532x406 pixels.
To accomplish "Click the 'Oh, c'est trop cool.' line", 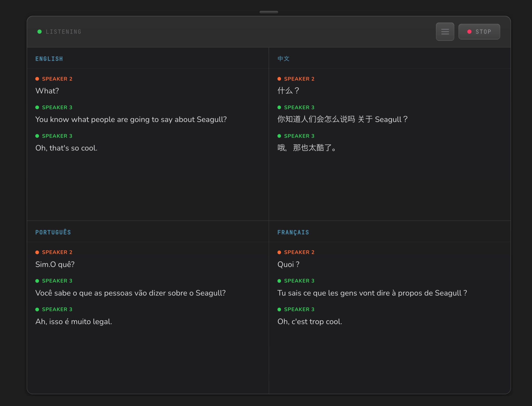I will coord(310,322).
